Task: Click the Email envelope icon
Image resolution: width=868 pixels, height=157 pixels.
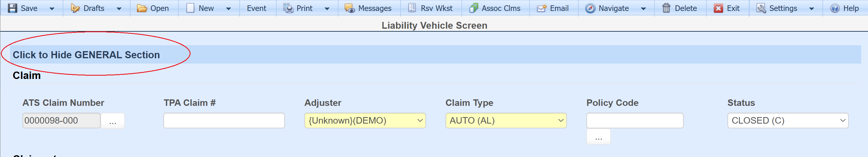Action: 541,8
